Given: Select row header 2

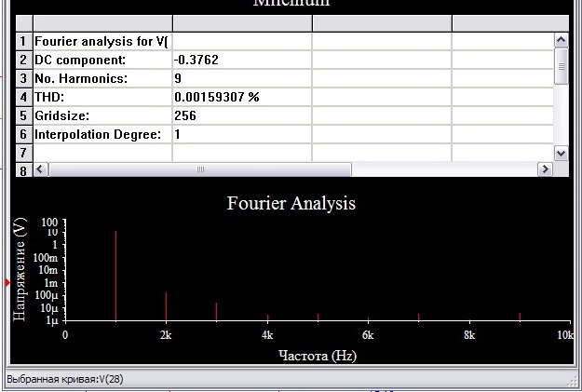Looking at the screenshot, I should pyautogui.click(x=24, y=60).
